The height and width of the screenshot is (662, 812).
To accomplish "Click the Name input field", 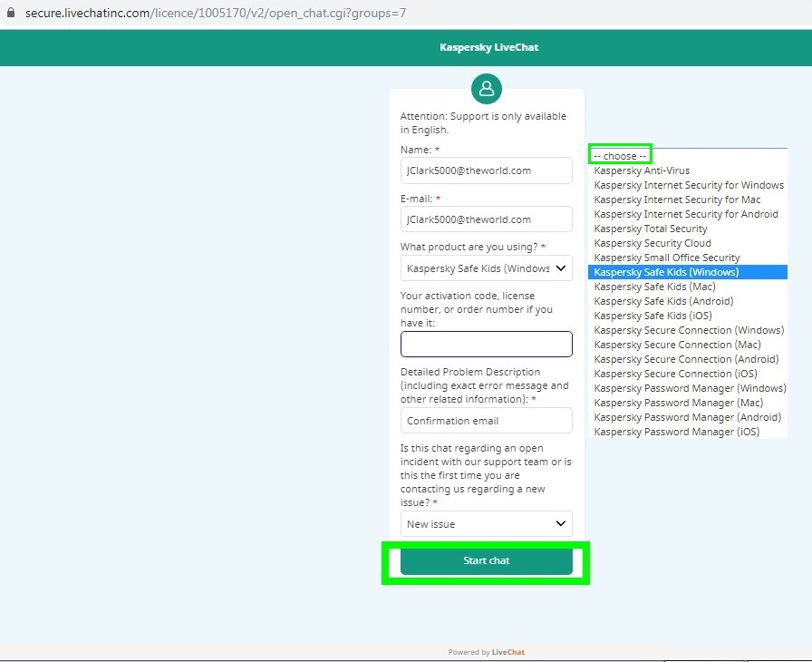I will click(x=487, y=170).
